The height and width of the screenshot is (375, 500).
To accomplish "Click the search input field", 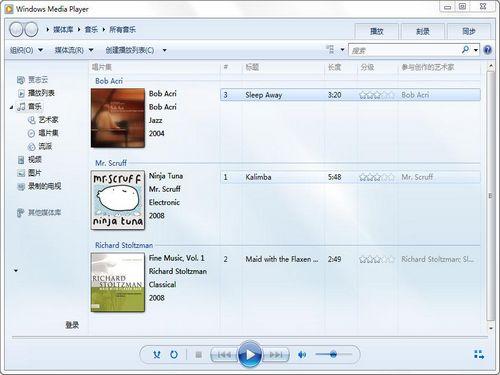I will click(404, 50).
